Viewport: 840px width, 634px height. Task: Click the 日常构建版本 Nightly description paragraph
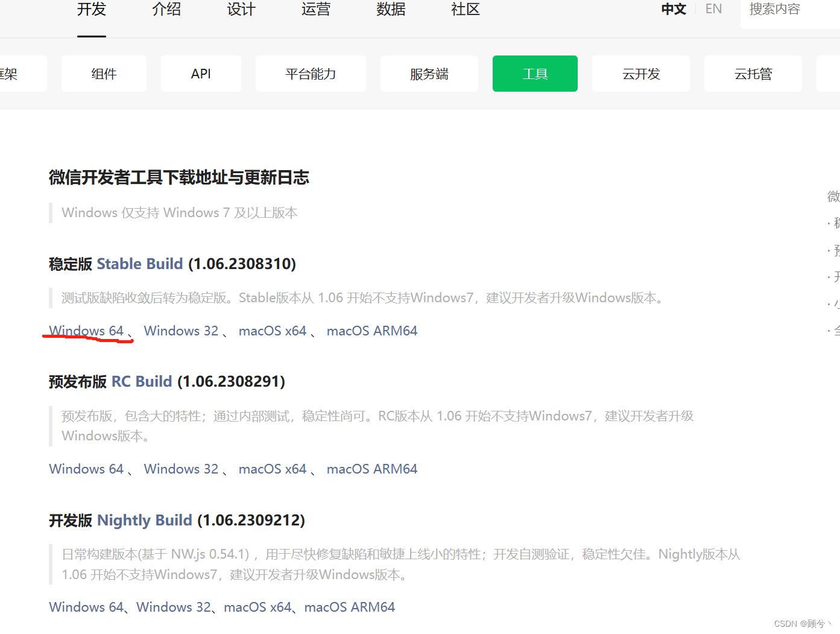point(401,565)
